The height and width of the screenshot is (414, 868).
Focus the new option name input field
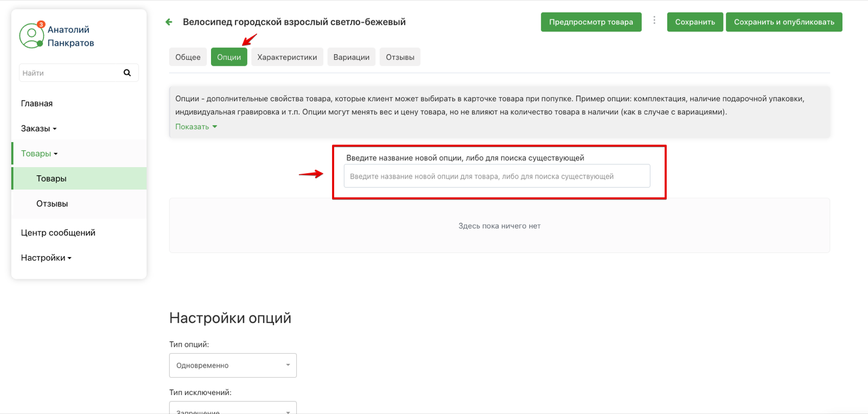pos(497,176)
